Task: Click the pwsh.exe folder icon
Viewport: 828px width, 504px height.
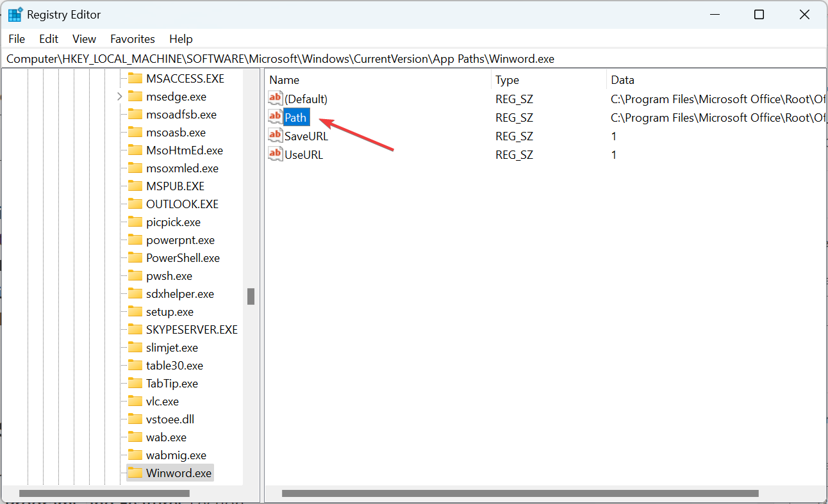Action: pyautogui.click(x=135, y=276)
